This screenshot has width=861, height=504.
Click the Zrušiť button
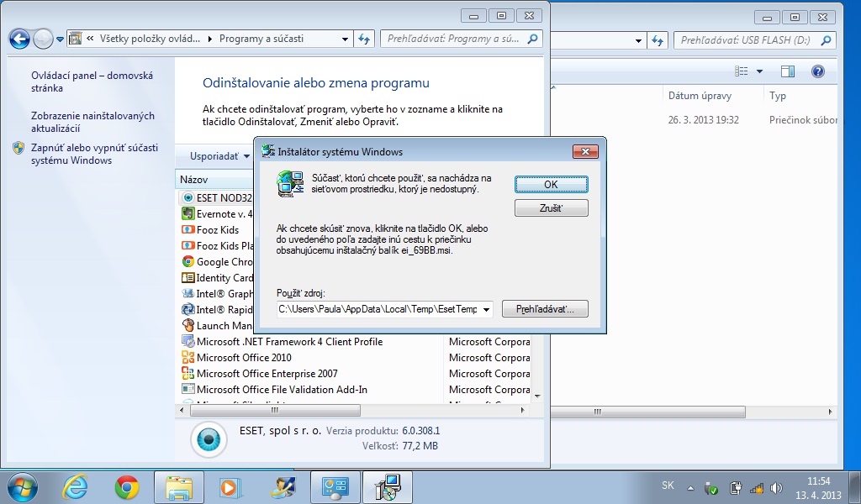point(551,207)
